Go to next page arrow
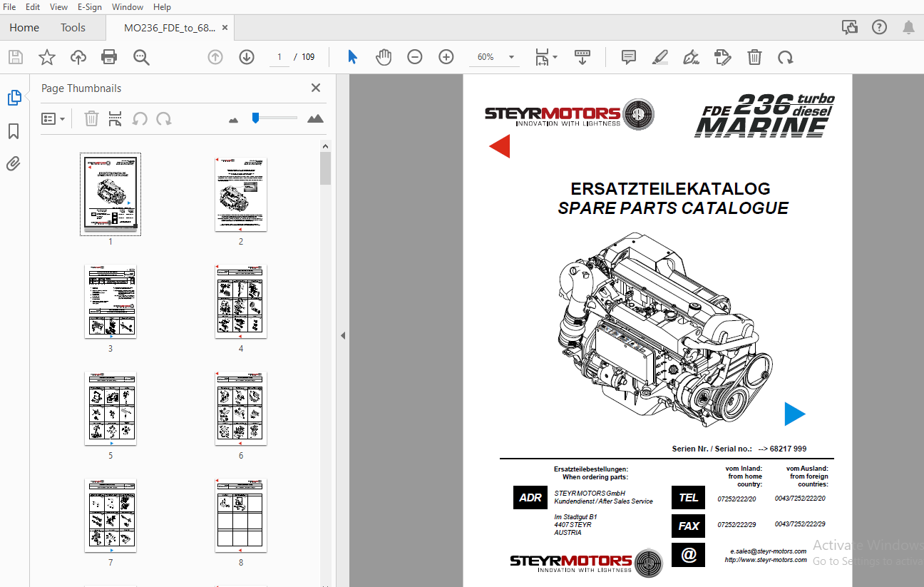Image resolution: width=924 pixels, height=587 pixels. 247,57
